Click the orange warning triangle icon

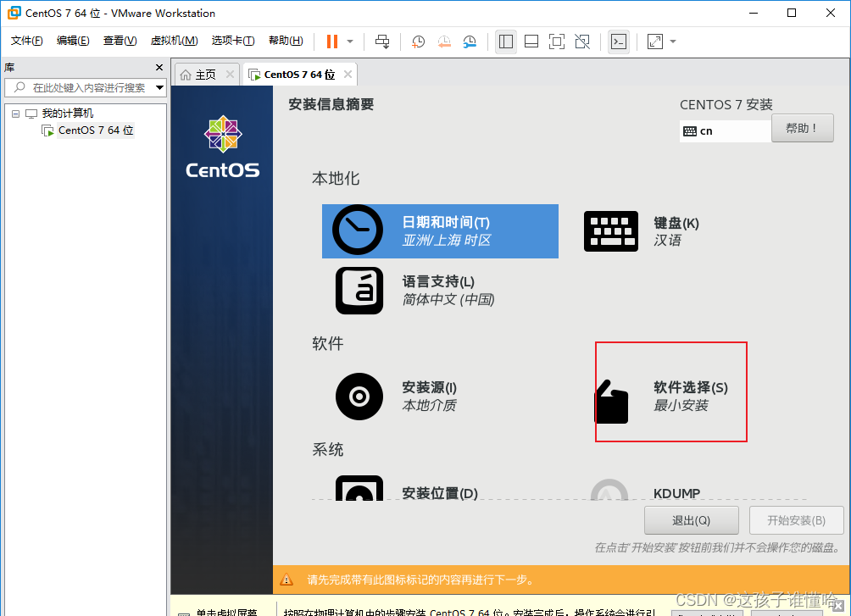(286, 580)
